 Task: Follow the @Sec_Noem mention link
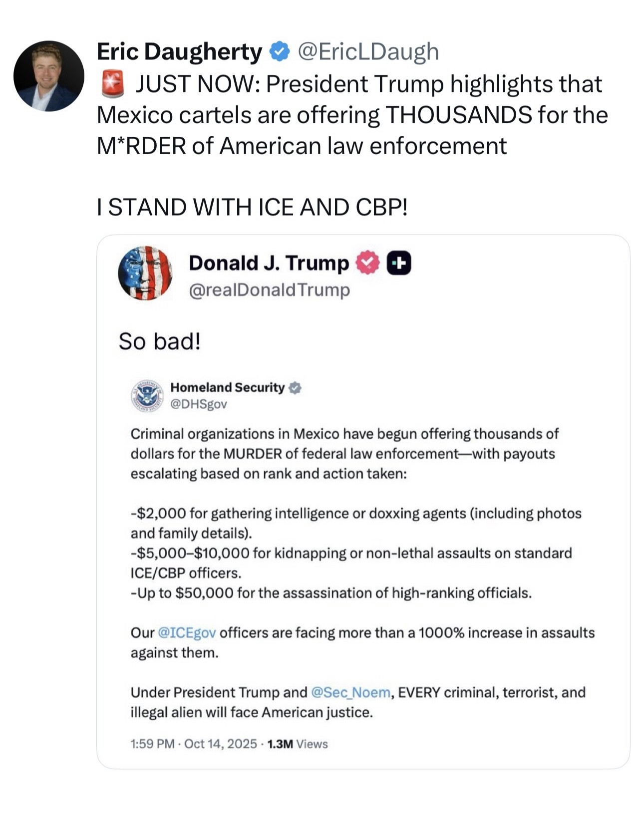click(350, 693)
